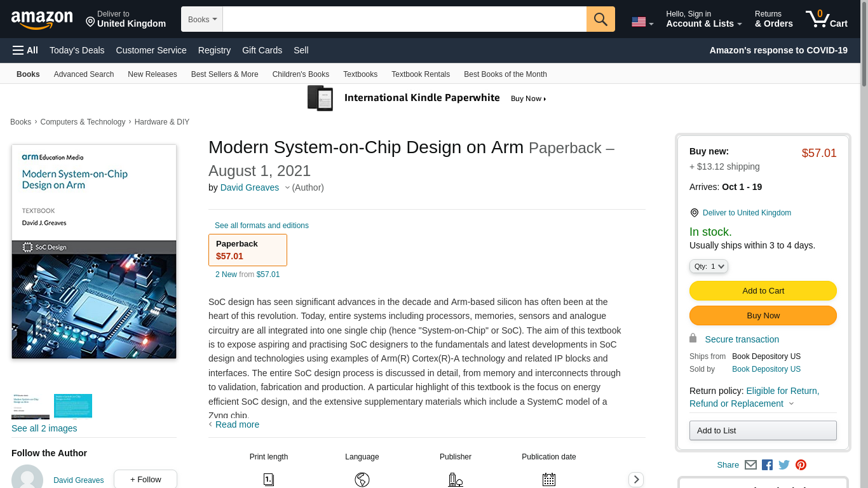Go to the Textbook Rentals tab
The width and height of the screenshot is (868, 488).
pyautogui.click(x=420, y=74)
